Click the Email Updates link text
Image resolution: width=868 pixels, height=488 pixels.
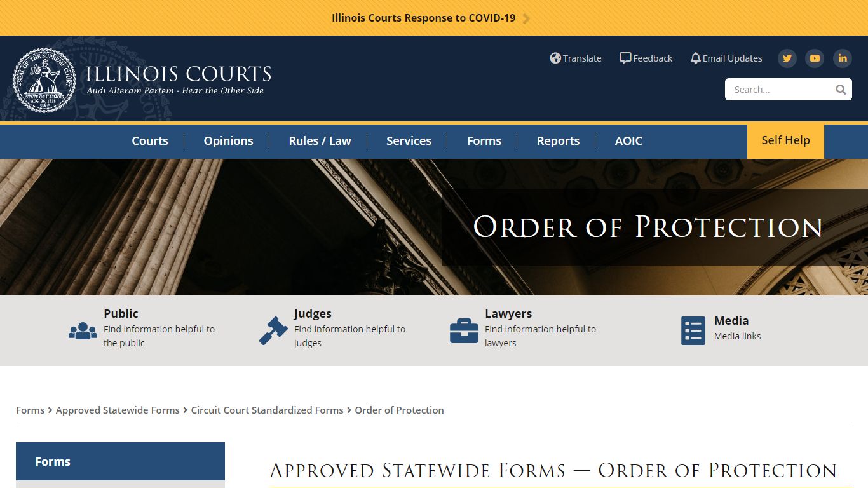coord(732,58)
